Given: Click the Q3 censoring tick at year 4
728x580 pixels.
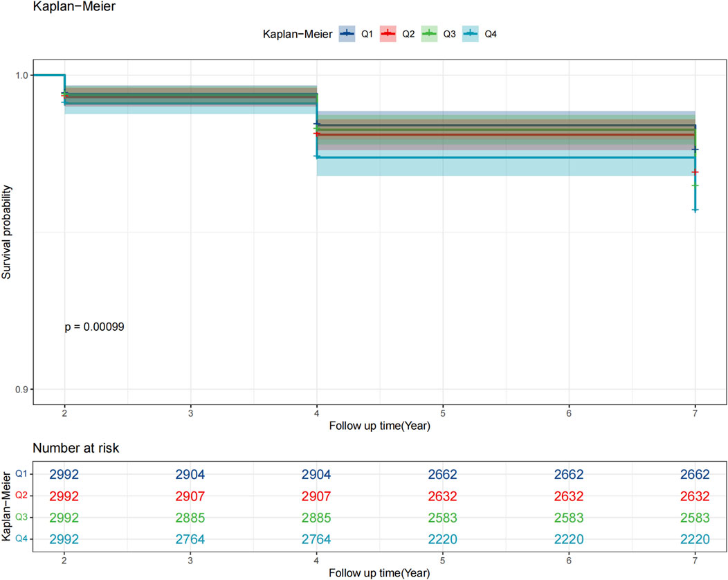Looking at the screenshot, I should pyautogui.click(x=317, y=129).
